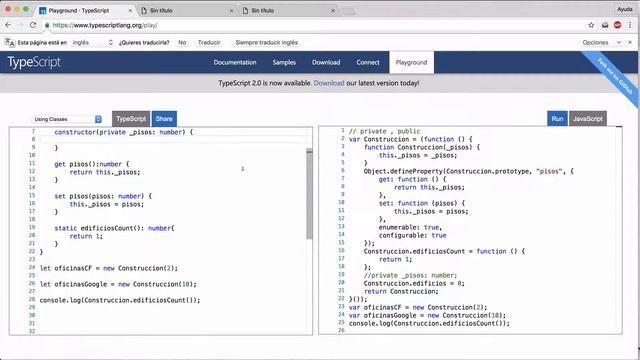Click 'enumerable: true,' in JavaScript output
This screenshot has height=360, width=640.
coord(410,227)
